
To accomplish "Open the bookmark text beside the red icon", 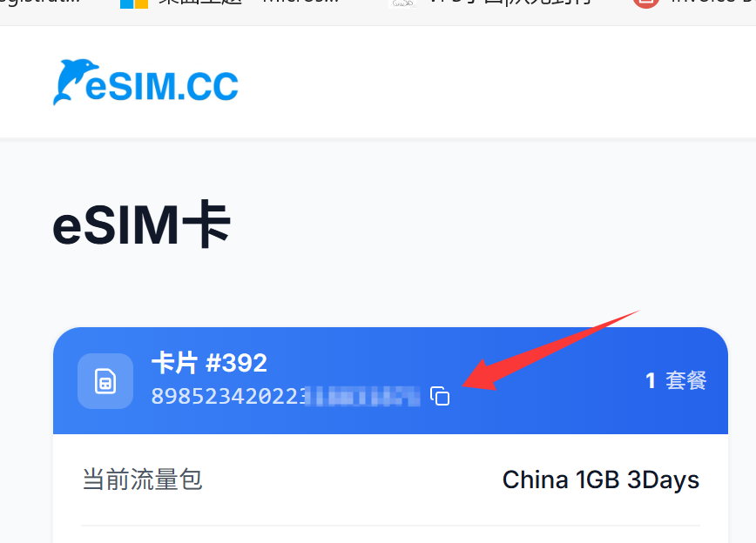I will pos(713,3).
